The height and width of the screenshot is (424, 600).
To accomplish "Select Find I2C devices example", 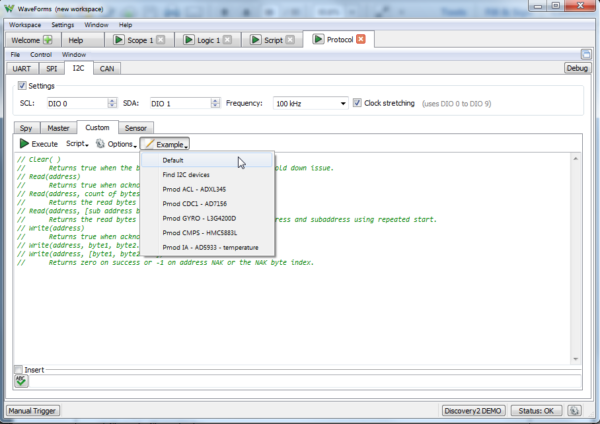I will click(207, 174).
